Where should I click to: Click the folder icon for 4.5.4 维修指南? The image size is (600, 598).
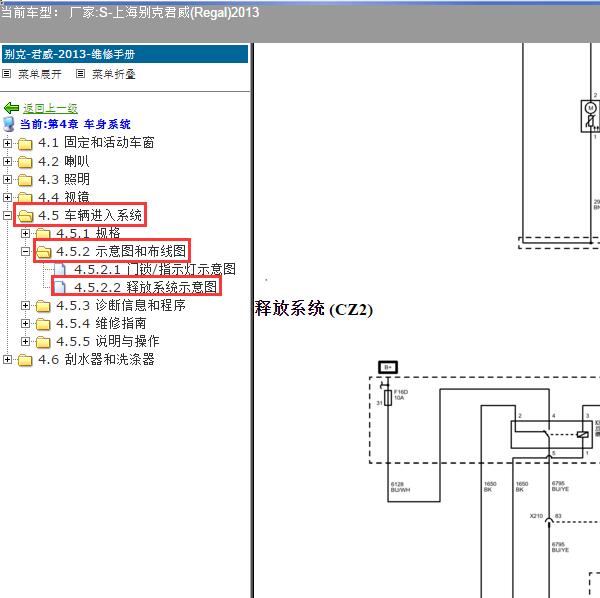(43, 324)
